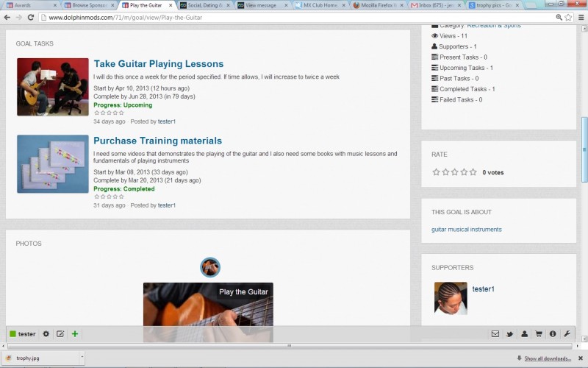Click the third rating star in the RATE box
The width and height of the screenshot is (588, 368).
pos(454,172)
